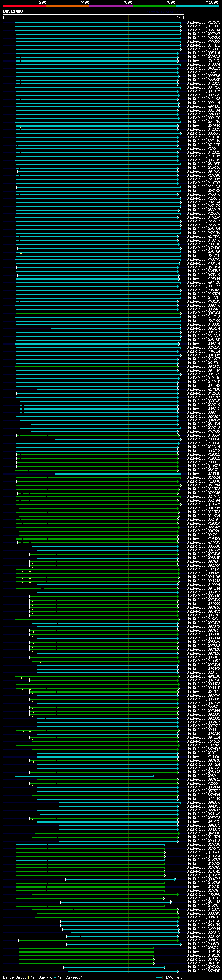
Task: Select the query sequence name BB911488
Action: click(x=13, y=11)
